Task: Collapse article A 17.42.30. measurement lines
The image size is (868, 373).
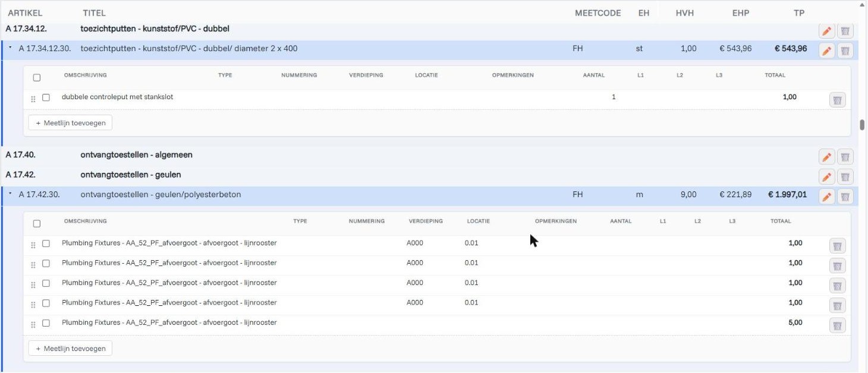Action: pos(11,194)
